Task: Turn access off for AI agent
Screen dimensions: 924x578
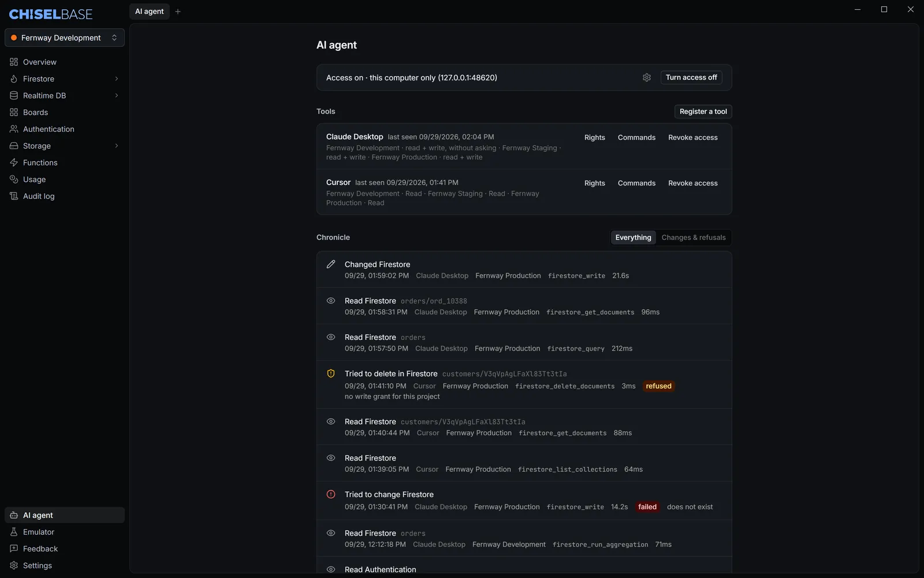Action: (691, 77)
